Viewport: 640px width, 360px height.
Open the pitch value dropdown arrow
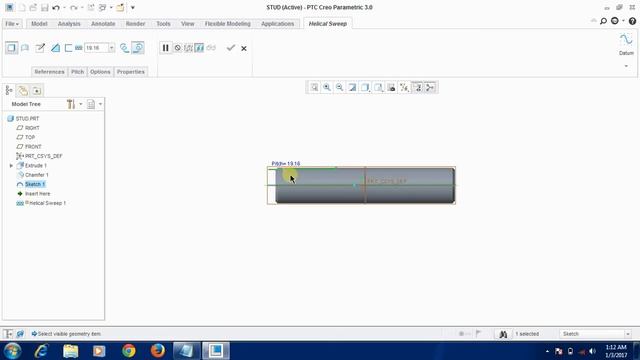[111, 48]
